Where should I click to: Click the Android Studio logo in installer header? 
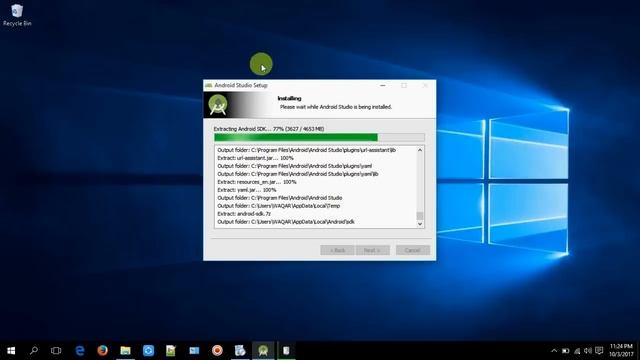pos(218,105)
